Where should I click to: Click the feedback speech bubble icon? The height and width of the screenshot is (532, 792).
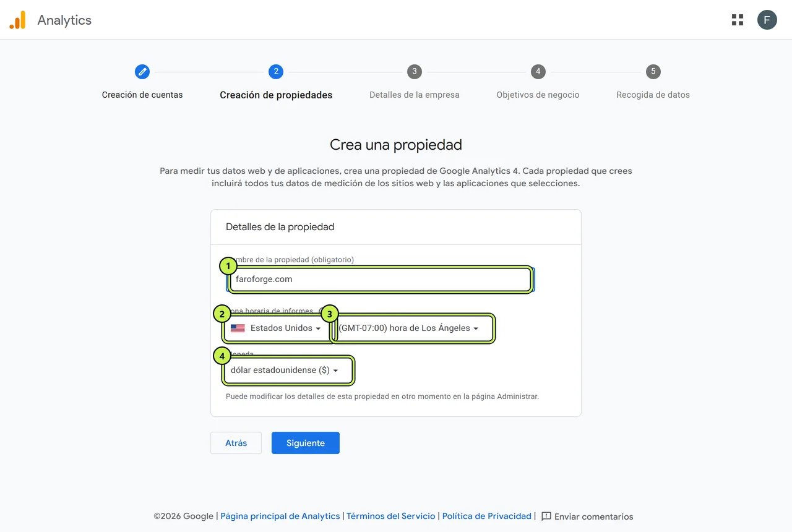pyautogui.click(x=546, y=517)
